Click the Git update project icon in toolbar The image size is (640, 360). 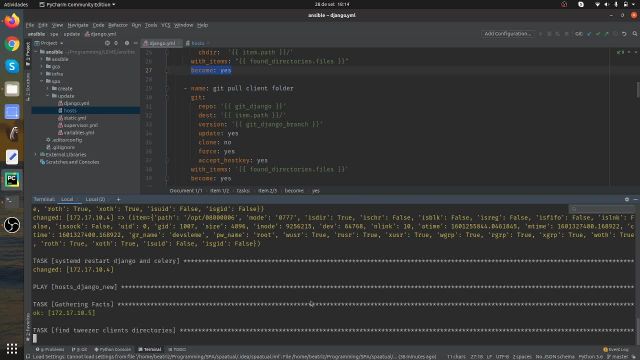tap(589, 34)
